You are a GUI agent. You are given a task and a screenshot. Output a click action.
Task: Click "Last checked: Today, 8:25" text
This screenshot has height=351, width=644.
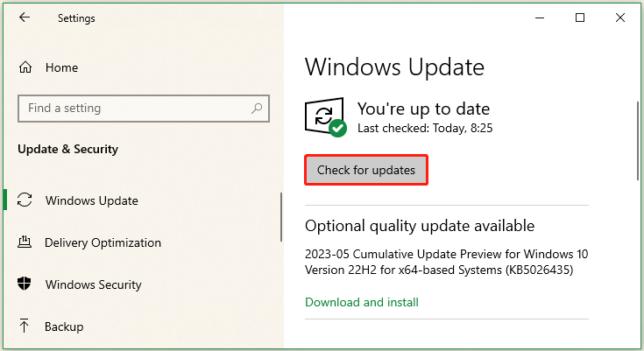(425, 128)
